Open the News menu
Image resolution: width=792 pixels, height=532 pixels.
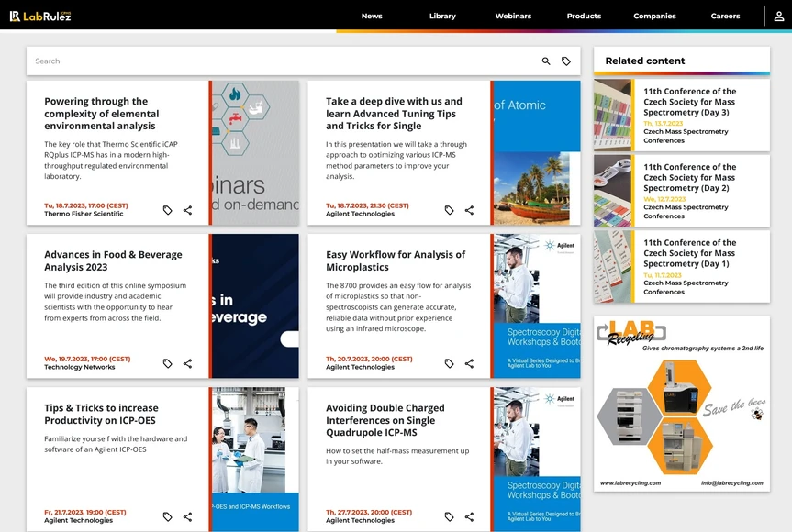tap(372, 17)
